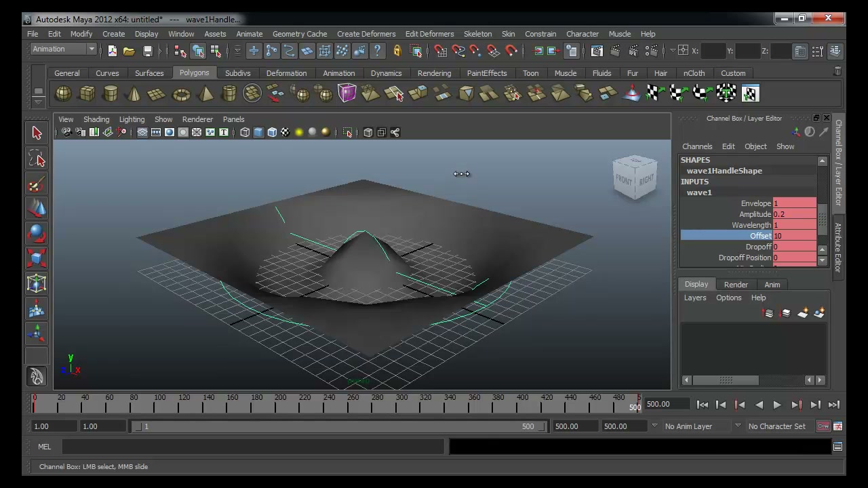
Task: Toggle Auto Keyframe key button
Action: pyautogui.click(x=823, y=426)
